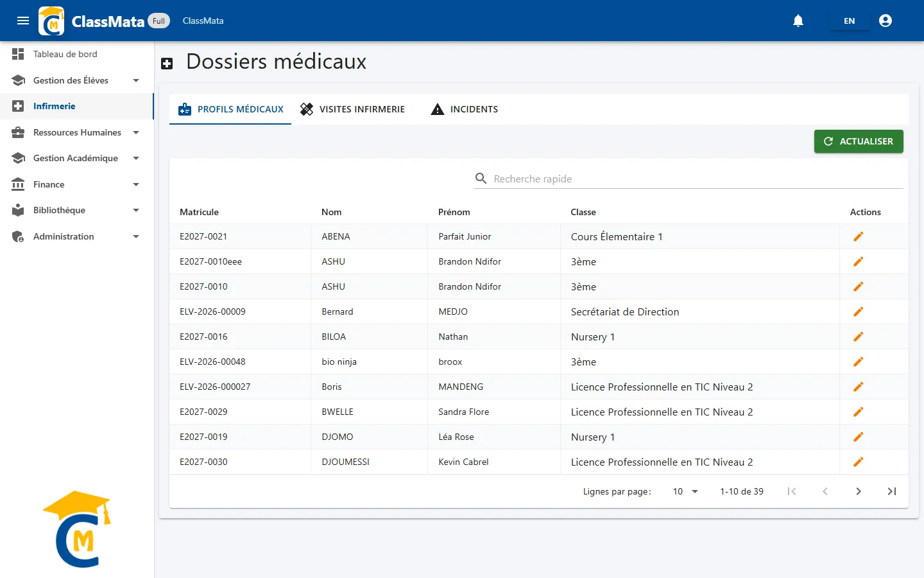Edit the medical profile of Boris MANDENG
The width and height of the screenshot is (924, 578).
point(858,387)
